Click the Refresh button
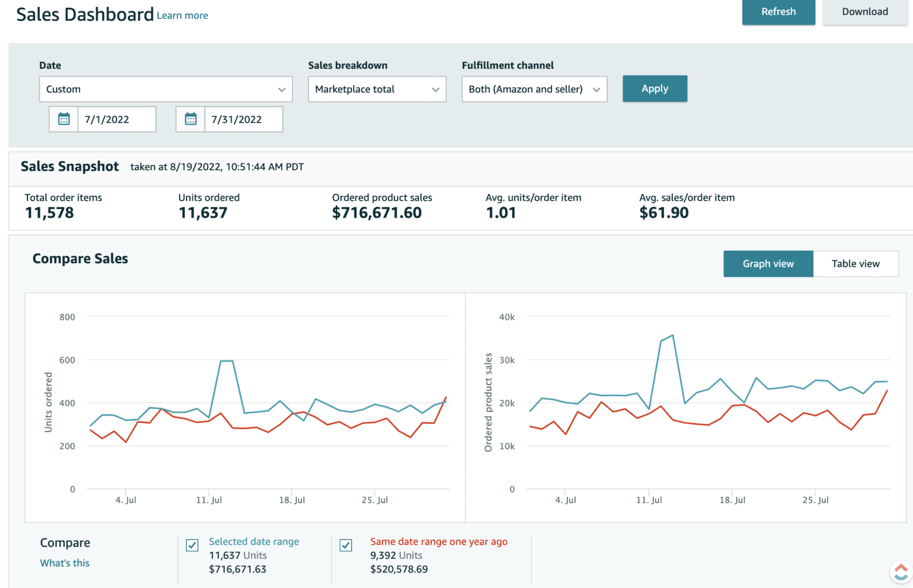The width and height of the screenshot is (913, 588). point(778,12)
